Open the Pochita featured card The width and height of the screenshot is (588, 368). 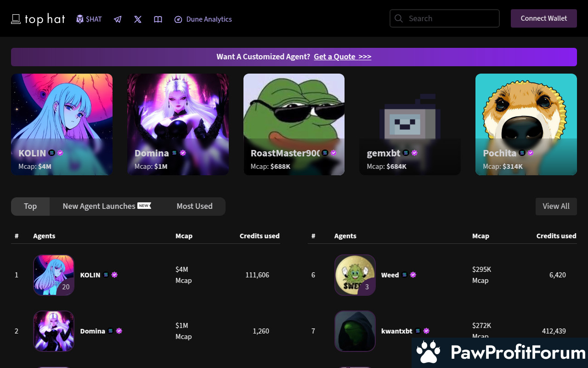pyautogui.click(x=526, y=124)
